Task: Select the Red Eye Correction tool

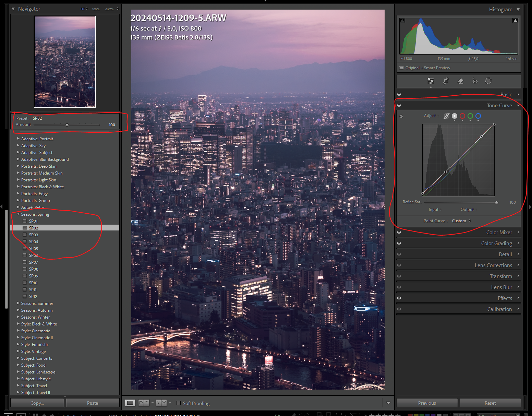Action: click(475, 81)
